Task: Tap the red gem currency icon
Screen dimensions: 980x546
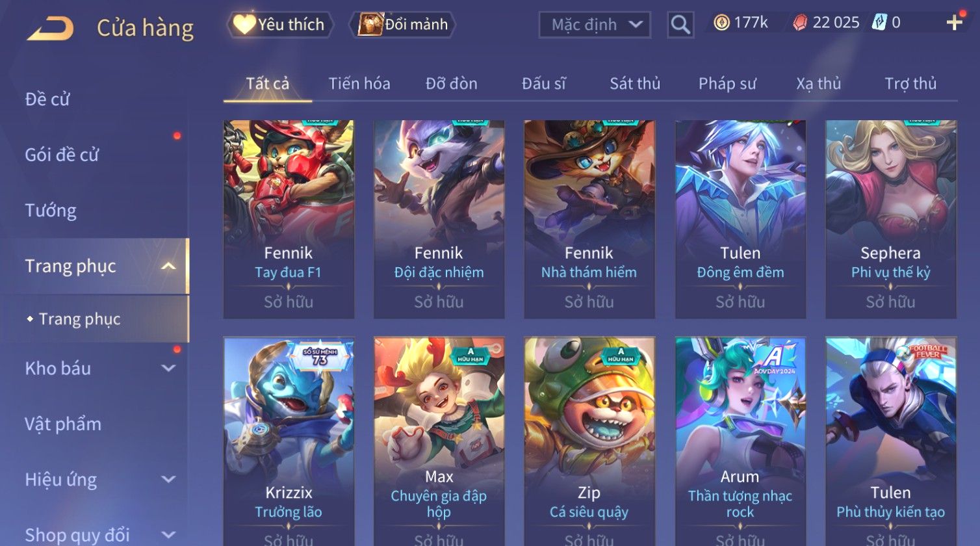Action: coord(800,23)
